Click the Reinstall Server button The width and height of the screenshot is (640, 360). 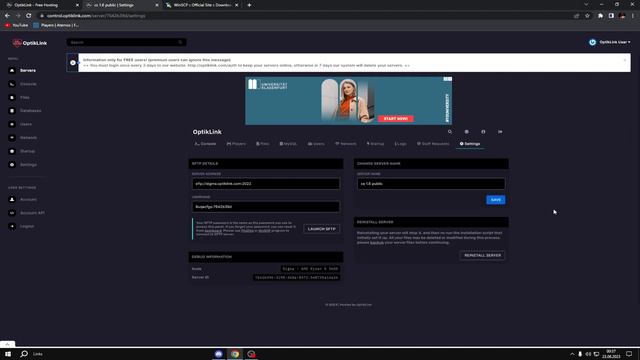point(482,256)
